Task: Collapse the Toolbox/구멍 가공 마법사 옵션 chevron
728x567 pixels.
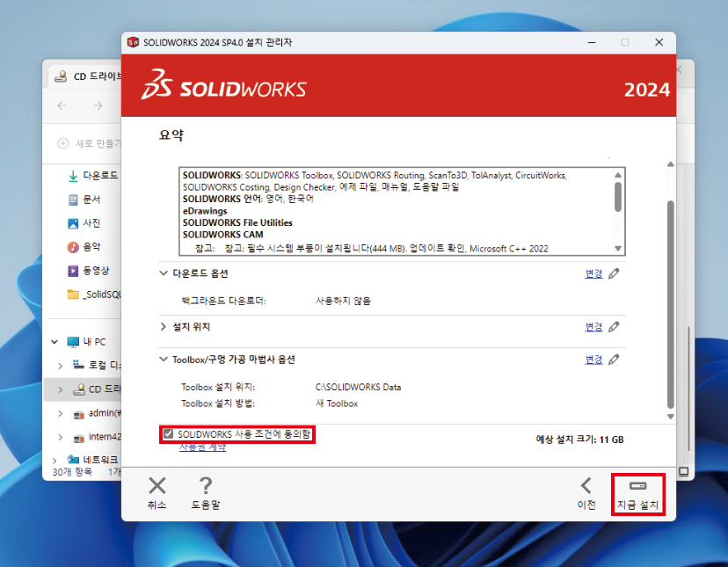Action: coord(163,359)
